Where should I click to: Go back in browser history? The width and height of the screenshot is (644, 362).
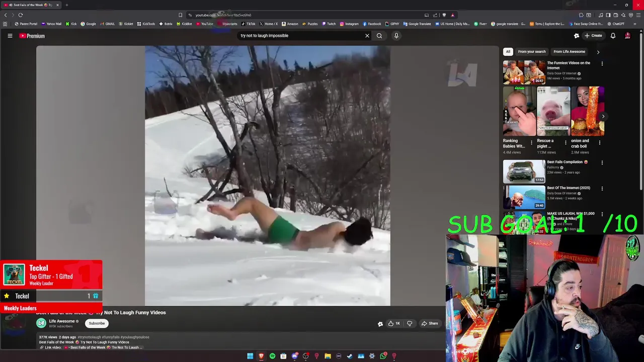(x=6, y=15)
